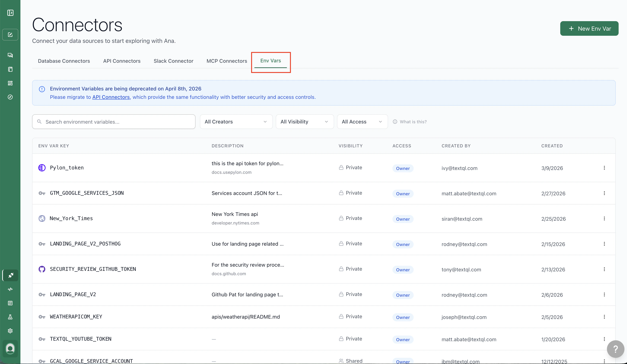The width and height of the screenshot is (627, 364).
Task: Switch to Slack Connector tab
Action: (x=173, y=61)
